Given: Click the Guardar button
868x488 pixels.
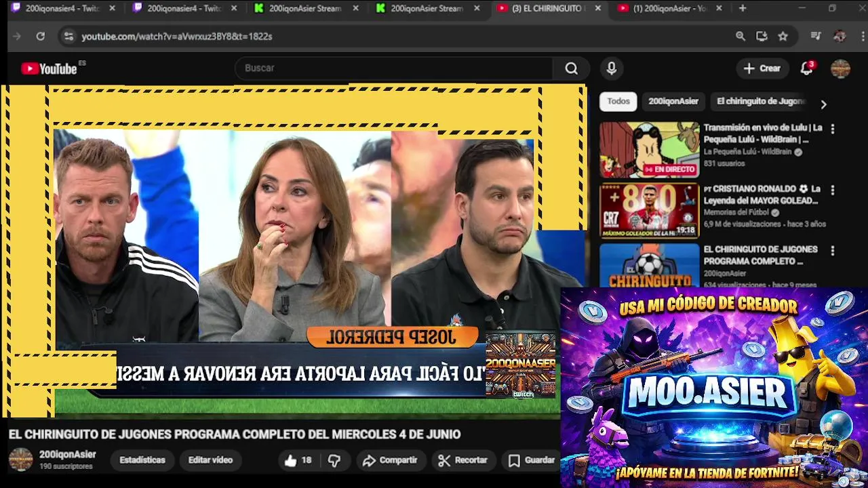Looking at the screenshot, I should click(532, 460).
